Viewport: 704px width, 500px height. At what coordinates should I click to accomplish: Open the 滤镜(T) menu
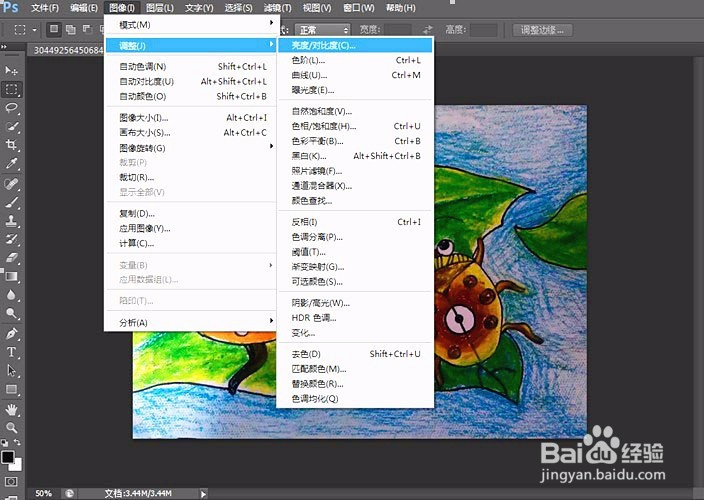pos(277,8)
